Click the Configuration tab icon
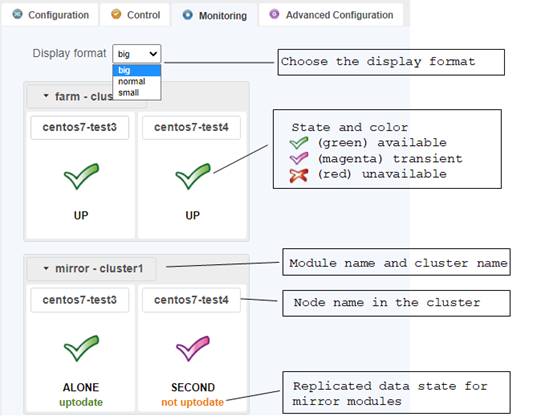This screenshot has height=417, width=537. pos(17,14)
